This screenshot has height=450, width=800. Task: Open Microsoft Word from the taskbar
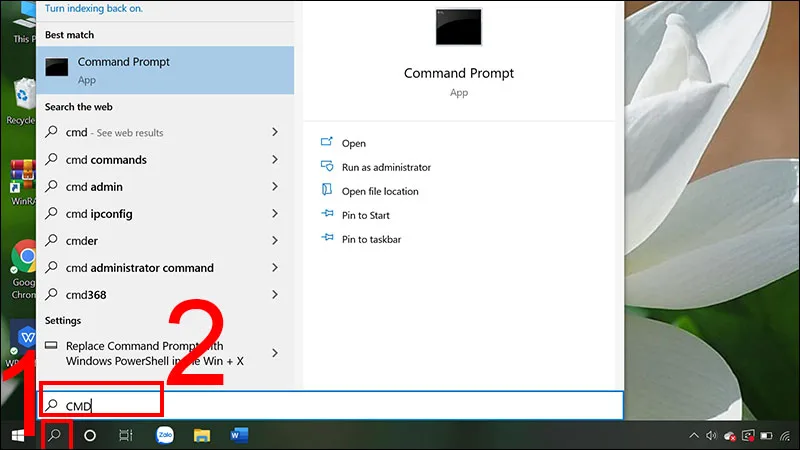point(239,435)
